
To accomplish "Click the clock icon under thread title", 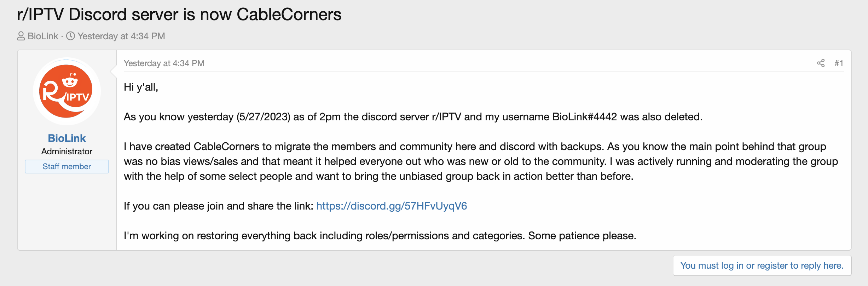I will [x=71, y=36].
